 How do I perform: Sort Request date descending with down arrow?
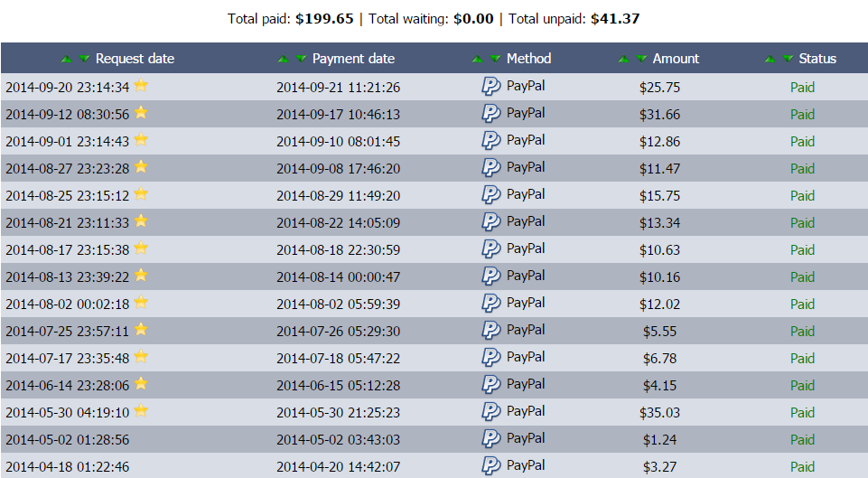(84, 59)
